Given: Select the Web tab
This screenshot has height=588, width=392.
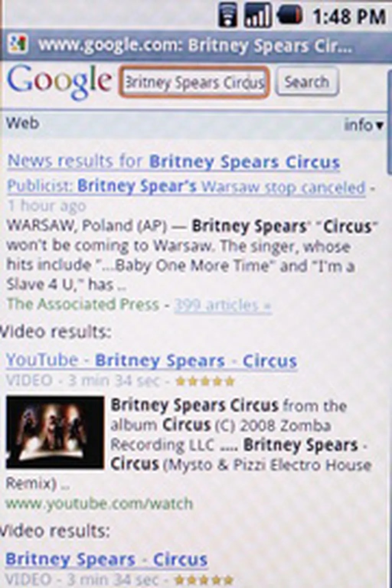Looking at the screenshot, I should (x=23, y=123).
